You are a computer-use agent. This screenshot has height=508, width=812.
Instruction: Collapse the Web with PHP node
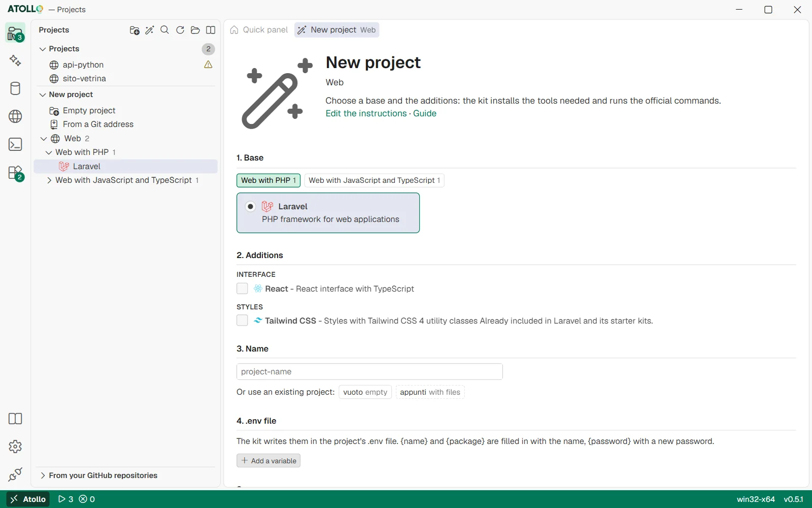(49, 152)
